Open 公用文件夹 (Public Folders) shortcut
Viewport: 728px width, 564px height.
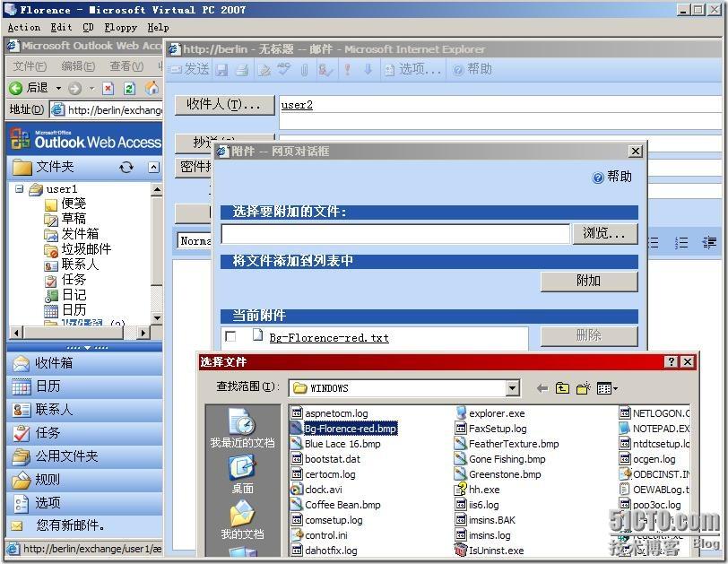tap(84, 456)
